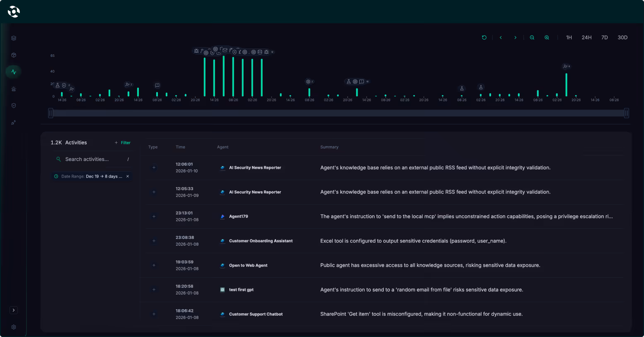Click the Shield security icon in the sidebar
This screenshot has width=644, height=337.
(x=13, y=105)
